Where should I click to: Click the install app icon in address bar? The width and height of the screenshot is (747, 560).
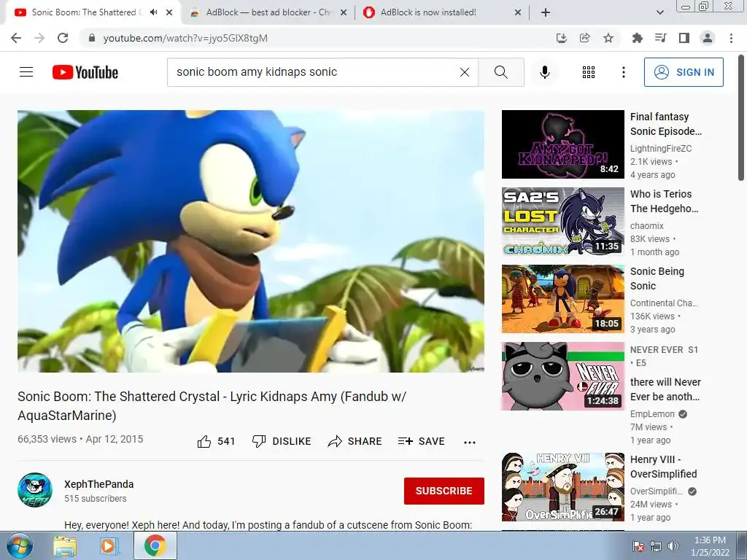[562, 38]
